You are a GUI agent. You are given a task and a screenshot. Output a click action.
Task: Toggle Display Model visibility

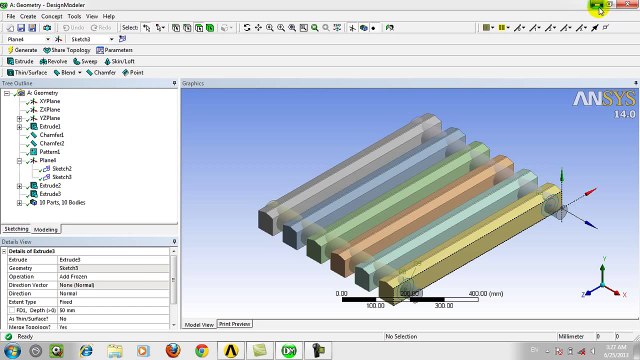pos(363,28)
